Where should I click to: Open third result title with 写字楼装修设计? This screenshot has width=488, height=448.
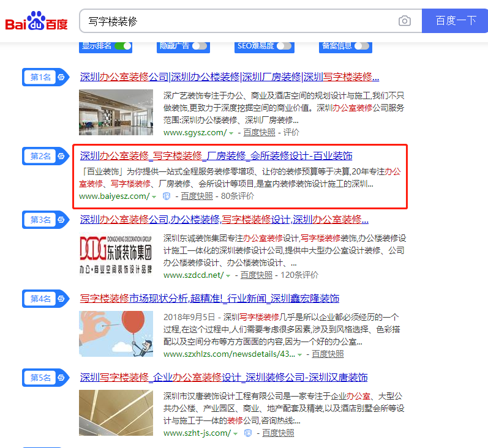point(224,220)
